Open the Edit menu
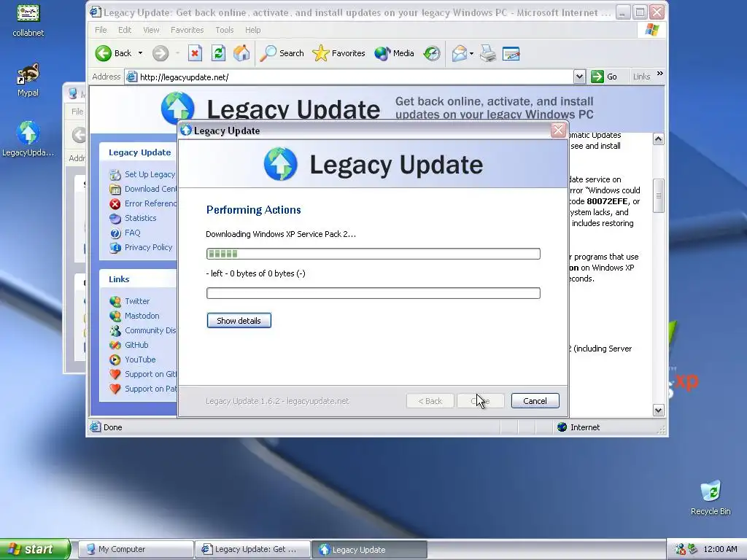 pos(125,30)
